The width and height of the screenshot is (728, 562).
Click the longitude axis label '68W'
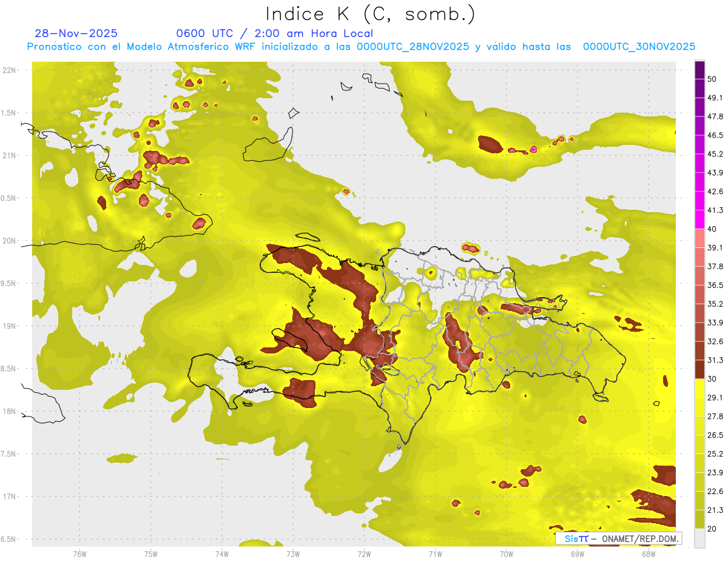point(649,554)
